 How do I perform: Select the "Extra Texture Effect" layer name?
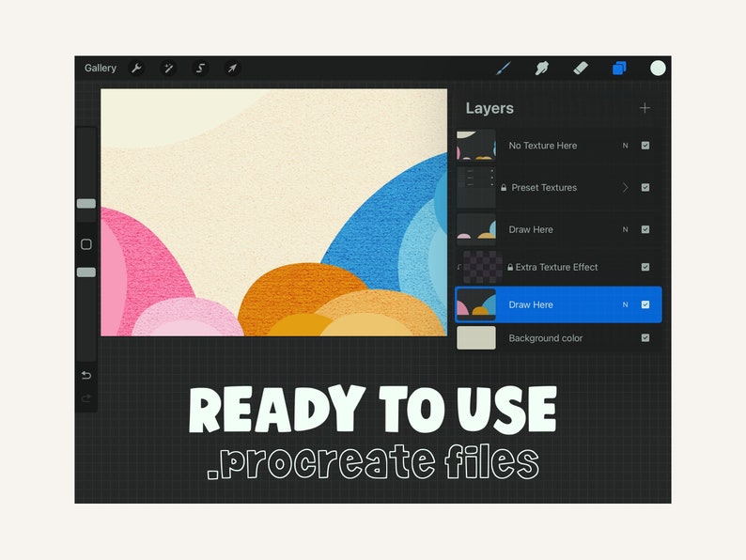pyautogui.click(x=556, y=267)
